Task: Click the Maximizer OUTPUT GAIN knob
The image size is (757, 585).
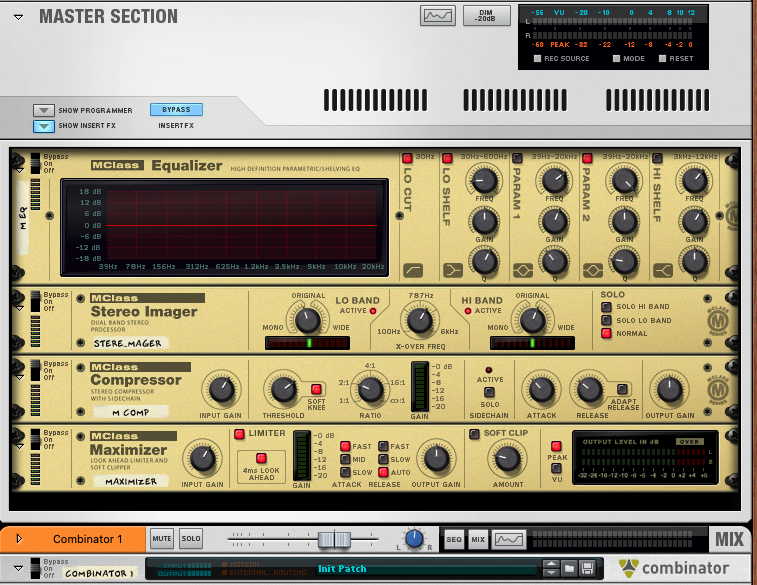Action: (436, 459)
